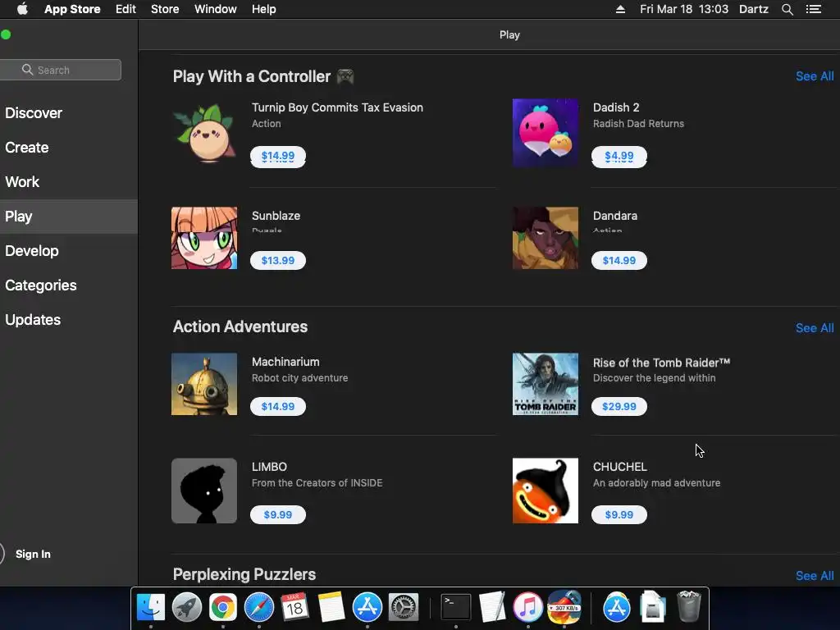Open Google Chrome from the Dock
The height and width of the screenshot is (630, 840).
click(223, 608)
